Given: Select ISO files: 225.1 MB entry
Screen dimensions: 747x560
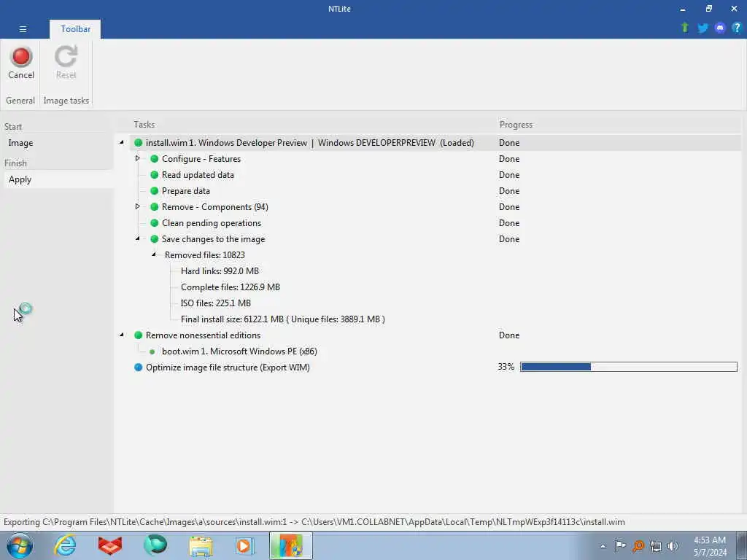Looking at the screenshot, I should [215, 303].
